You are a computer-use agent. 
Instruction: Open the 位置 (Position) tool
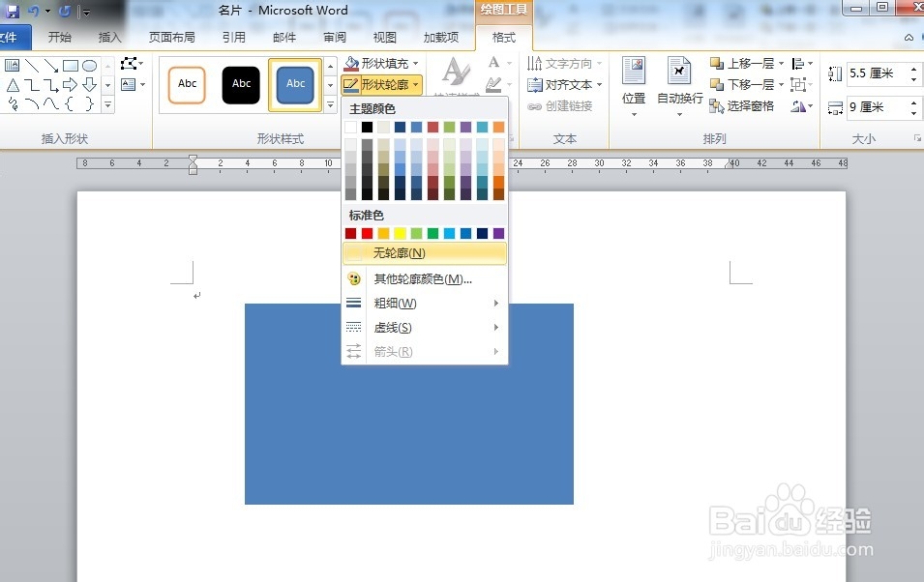pyautogui.click(x=634, y=82)
